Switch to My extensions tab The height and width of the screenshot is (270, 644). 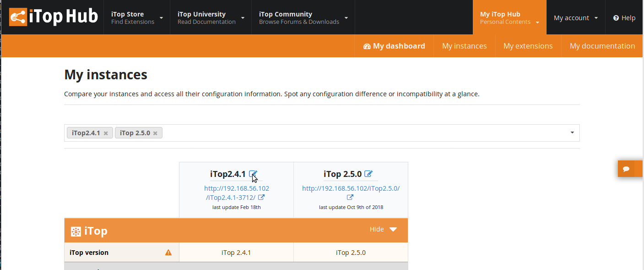pos(528,46)
